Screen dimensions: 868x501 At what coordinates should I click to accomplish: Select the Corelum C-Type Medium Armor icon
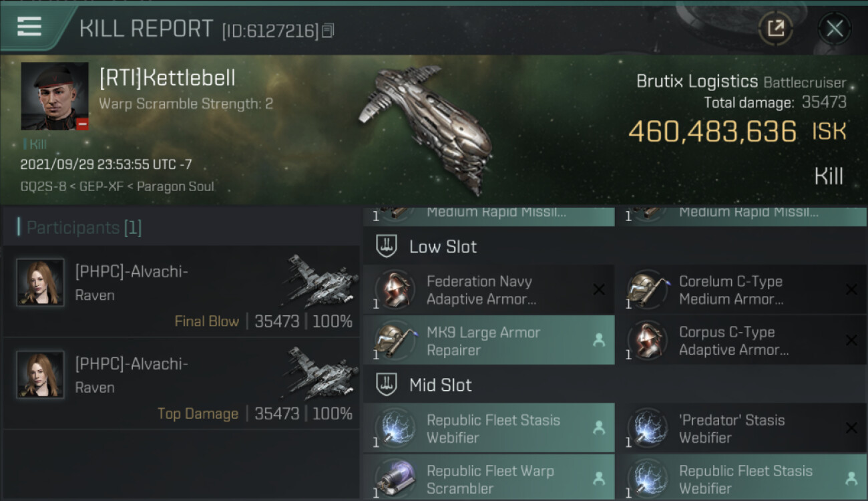[646, 290]
